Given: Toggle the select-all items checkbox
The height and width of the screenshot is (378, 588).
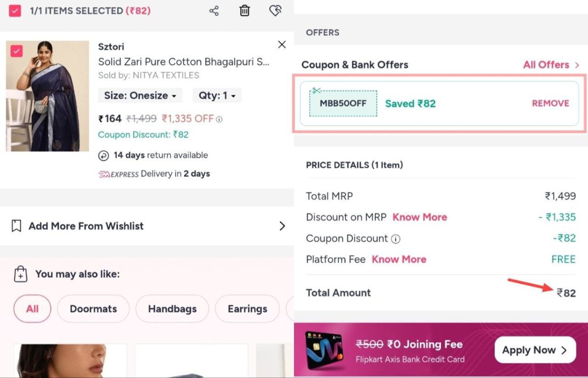Looking at the screenshot, I should coord(15,11).
